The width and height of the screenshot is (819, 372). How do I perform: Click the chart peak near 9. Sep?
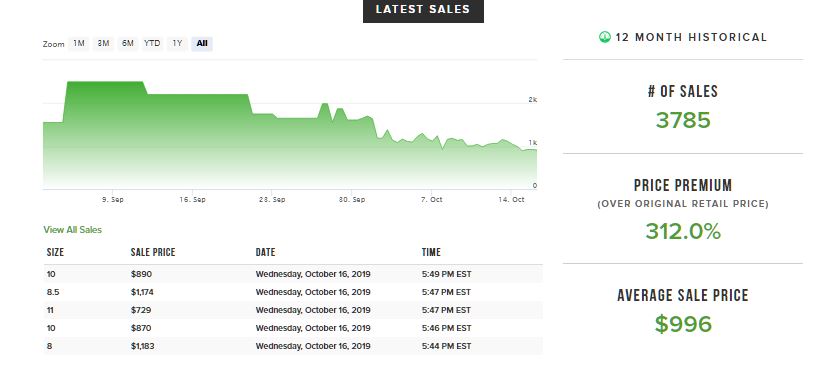pyautogui.click(x=104, y=83)
